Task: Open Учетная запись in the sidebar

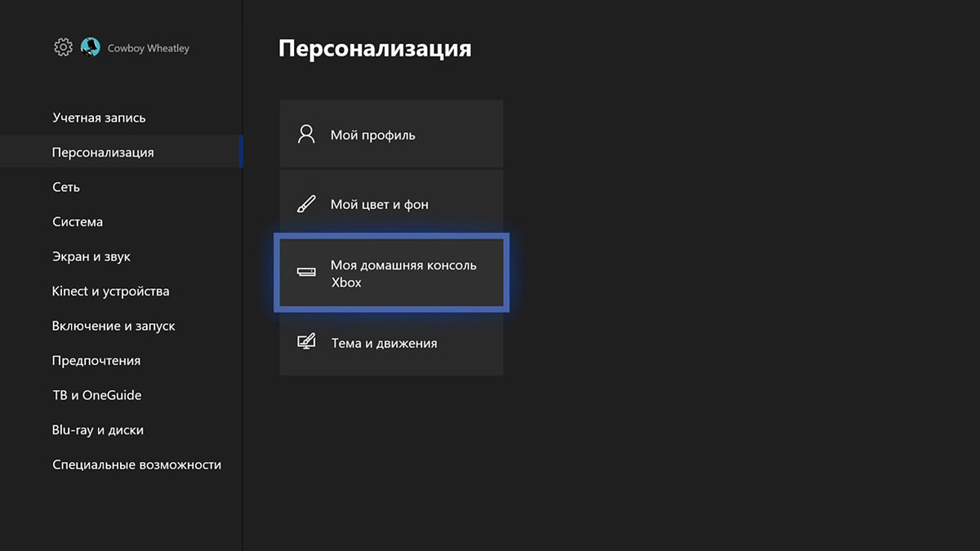Action: point(99,118)
